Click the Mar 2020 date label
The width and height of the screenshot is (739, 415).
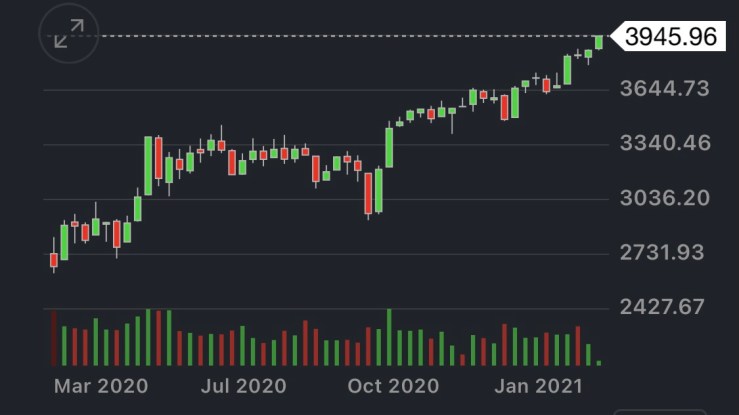101,385
